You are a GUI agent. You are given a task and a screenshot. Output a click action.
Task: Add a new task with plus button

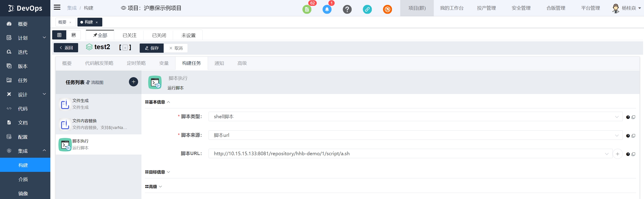(x=133, y=82)
